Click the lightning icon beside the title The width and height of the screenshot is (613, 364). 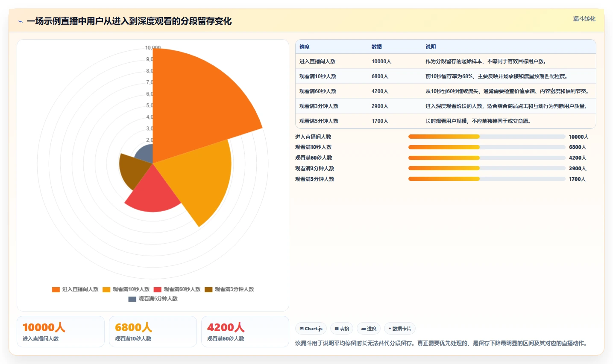pyautogui.click(x=20, y=21)
